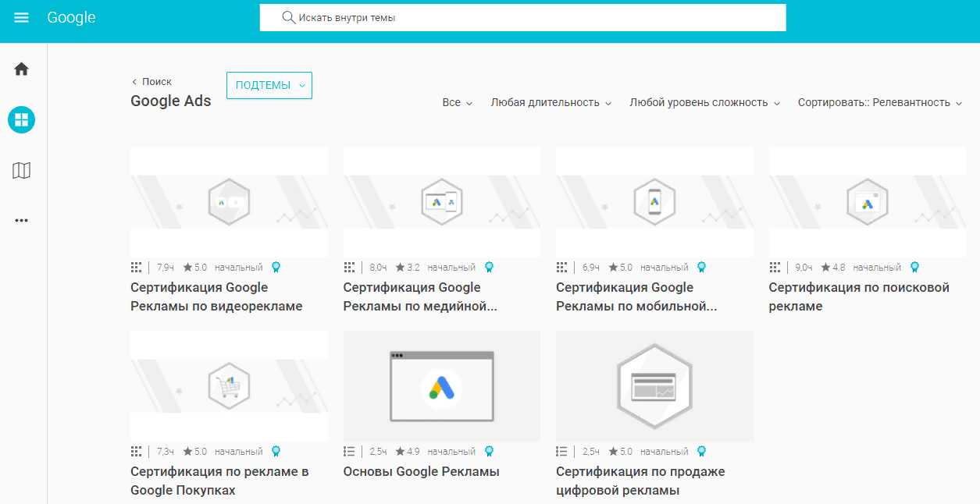
Task: Click the Искать внутри темы search field
Action: [523, 17]
